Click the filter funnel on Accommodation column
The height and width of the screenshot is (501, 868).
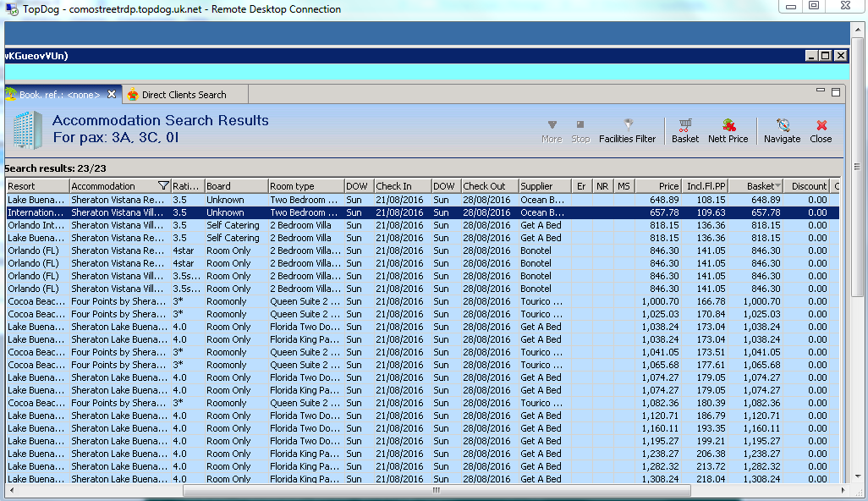(163, 186)
